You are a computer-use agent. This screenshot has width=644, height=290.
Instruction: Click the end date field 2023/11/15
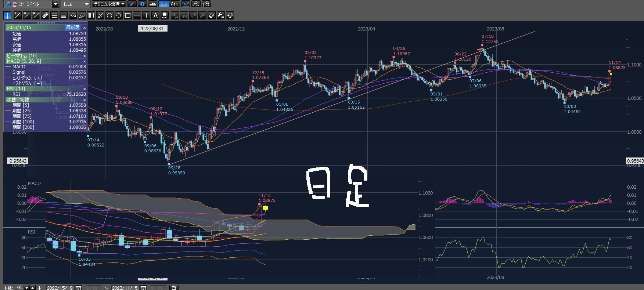click(125, 288)
